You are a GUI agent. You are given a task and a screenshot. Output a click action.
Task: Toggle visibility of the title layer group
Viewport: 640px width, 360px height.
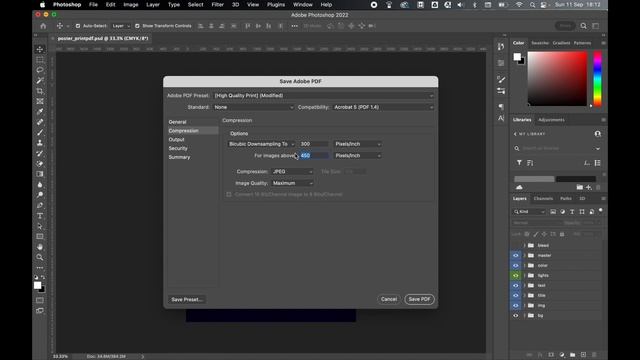pyautogui.click(x=516, y=296)
